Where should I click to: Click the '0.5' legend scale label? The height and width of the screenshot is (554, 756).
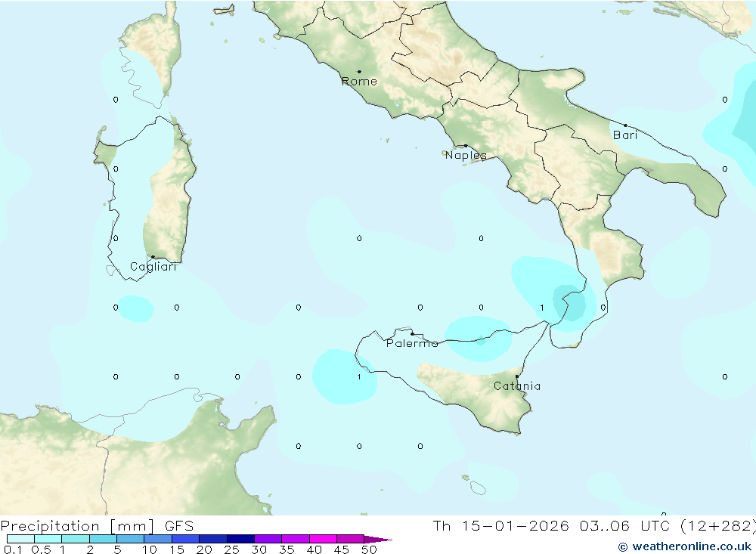[x=41, y=549]
